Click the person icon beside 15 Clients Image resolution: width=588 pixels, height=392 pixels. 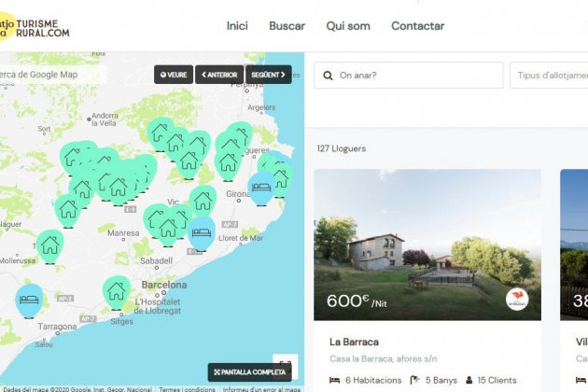click(469, 381)
